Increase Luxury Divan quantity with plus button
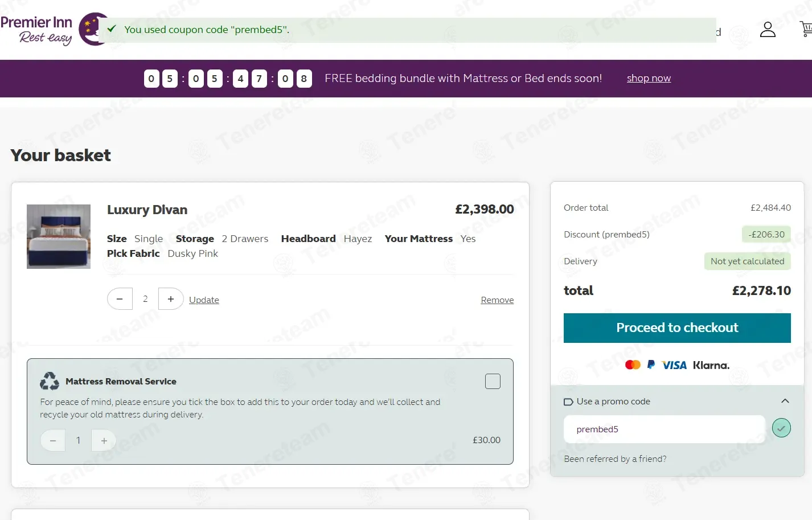 pos(170,299)
